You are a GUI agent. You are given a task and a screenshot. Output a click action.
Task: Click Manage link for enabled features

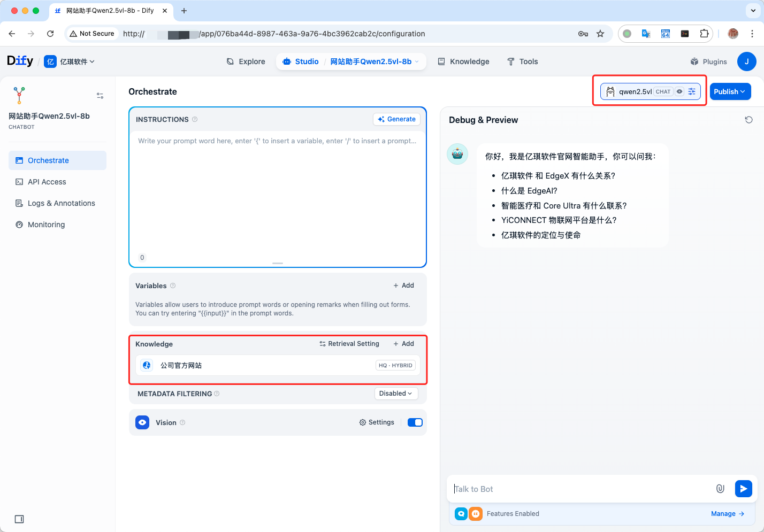pos(727,514)
